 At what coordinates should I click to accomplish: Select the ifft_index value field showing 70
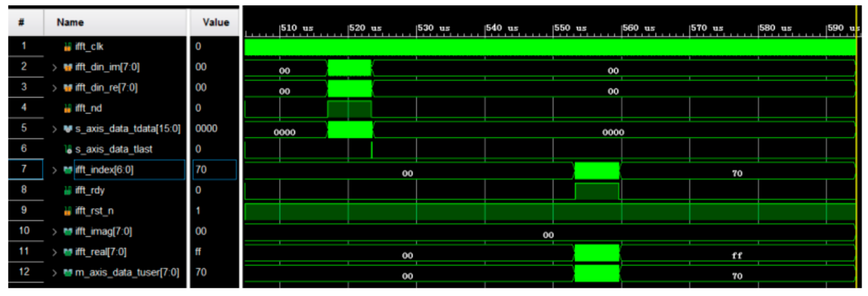tap(214, 170)
